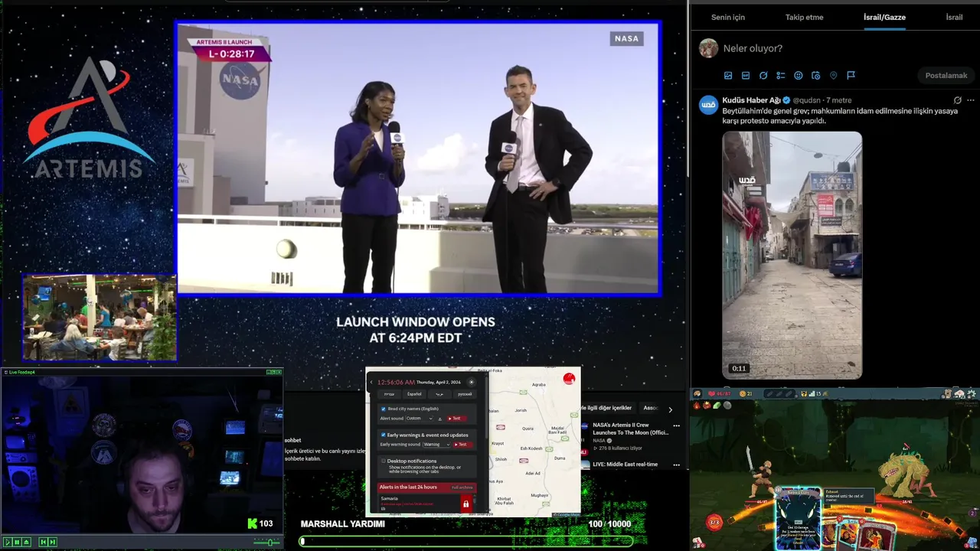Click the flag icon in composer
The height and width of the screenshot is (551, 980).
[851, 76]
